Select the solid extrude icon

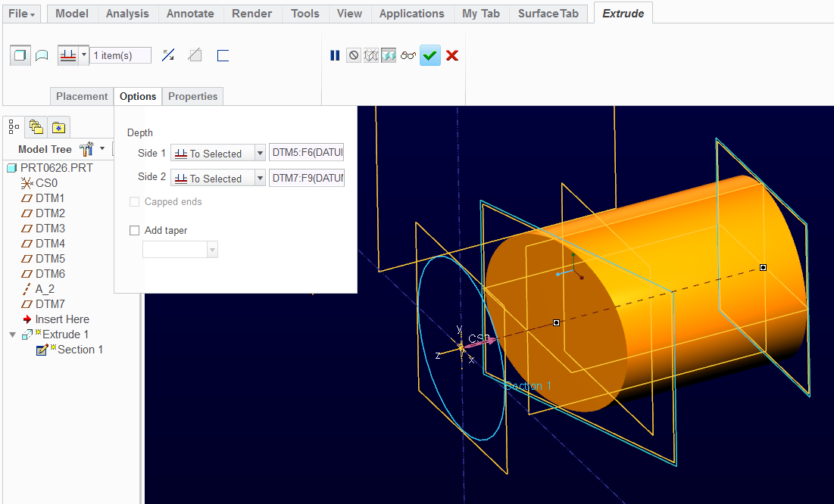[20, 54]
